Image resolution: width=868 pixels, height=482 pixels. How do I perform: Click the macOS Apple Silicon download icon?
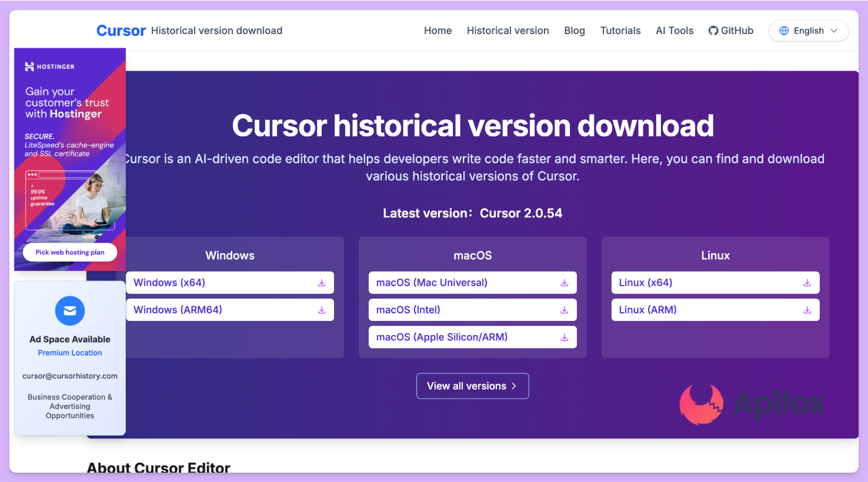click(564, 337)
